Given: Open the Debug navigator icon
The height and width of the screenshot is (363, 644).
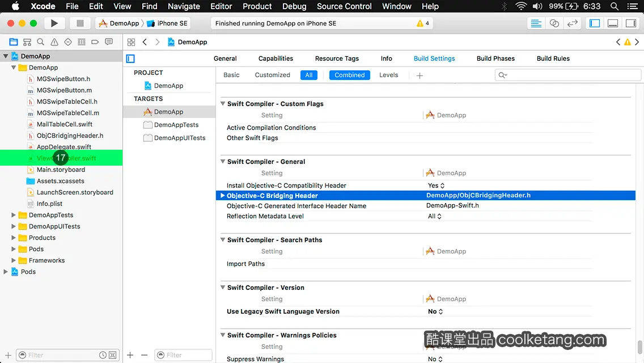Looking at the screenshot, I should [x=81, y=42].
